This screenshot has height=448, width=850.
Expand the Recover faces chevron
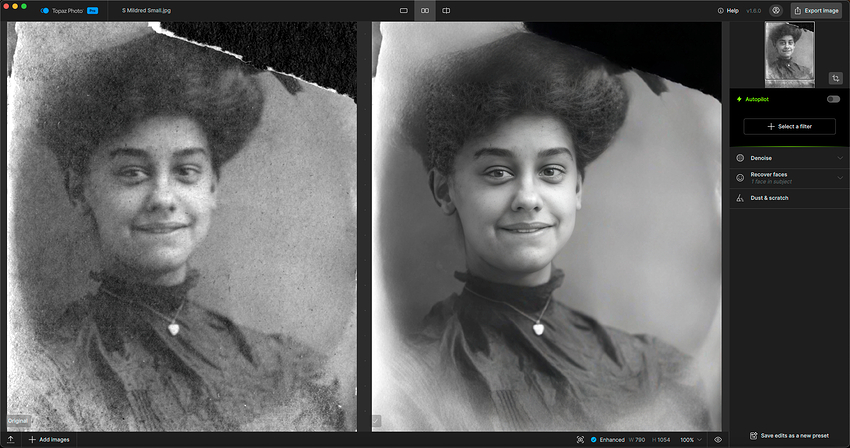tap(840, 177)
